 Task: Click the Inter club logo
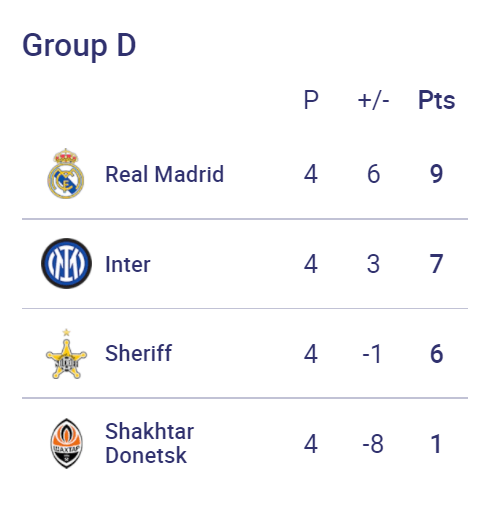coord(66,263)
